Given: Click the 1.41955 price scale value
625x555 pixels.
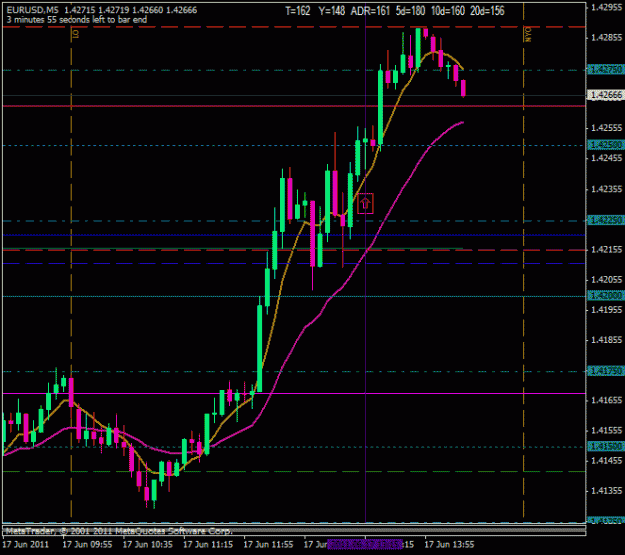Looking at the screenshot, I should [607, 310].
